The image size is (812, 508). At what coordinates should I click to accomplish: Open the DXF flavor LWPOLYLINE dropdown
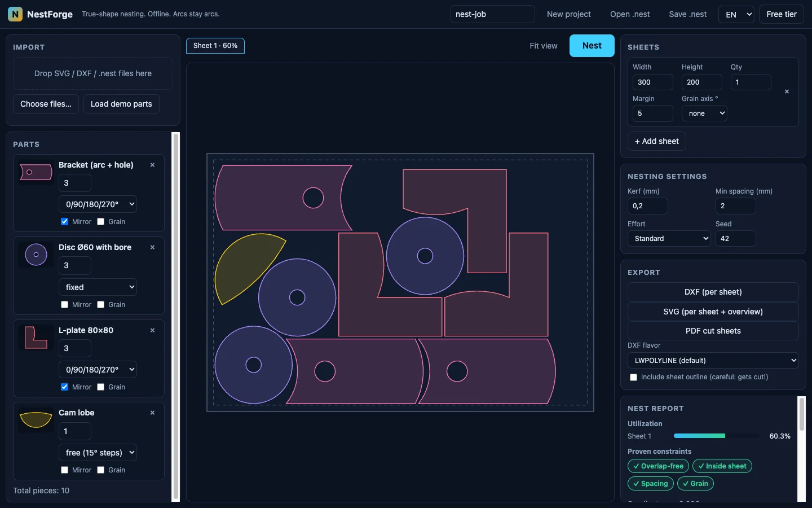[x=713, y=360]
